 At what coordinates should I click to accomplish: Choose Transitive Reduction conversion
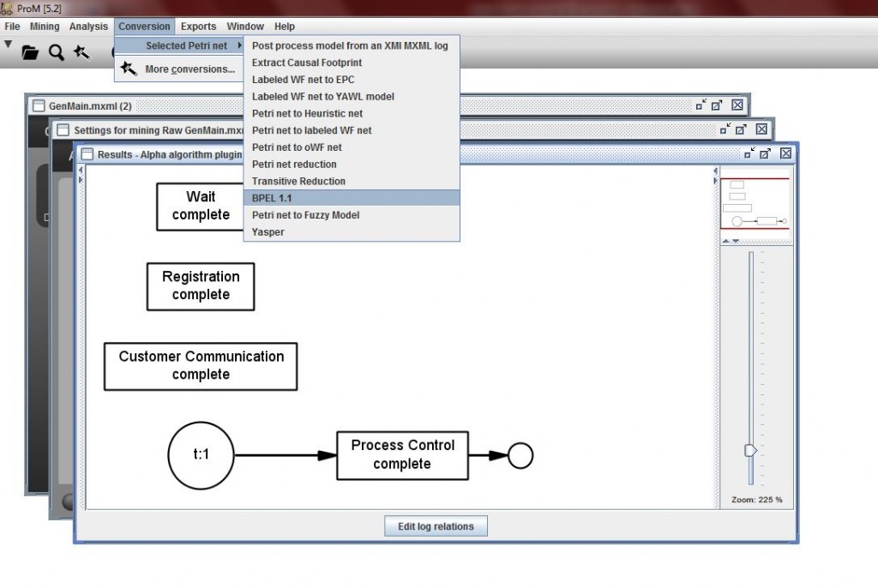click(352, 182)
